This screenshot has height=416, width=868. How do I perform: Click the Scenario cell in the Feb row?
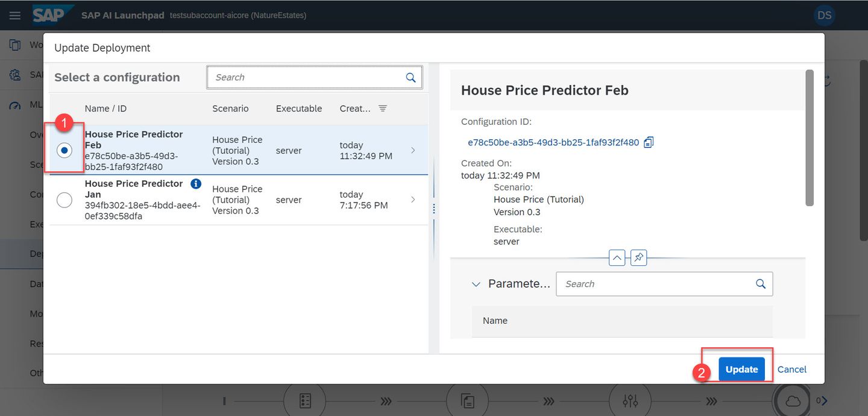pyautogui.click(x=237, y=150)
